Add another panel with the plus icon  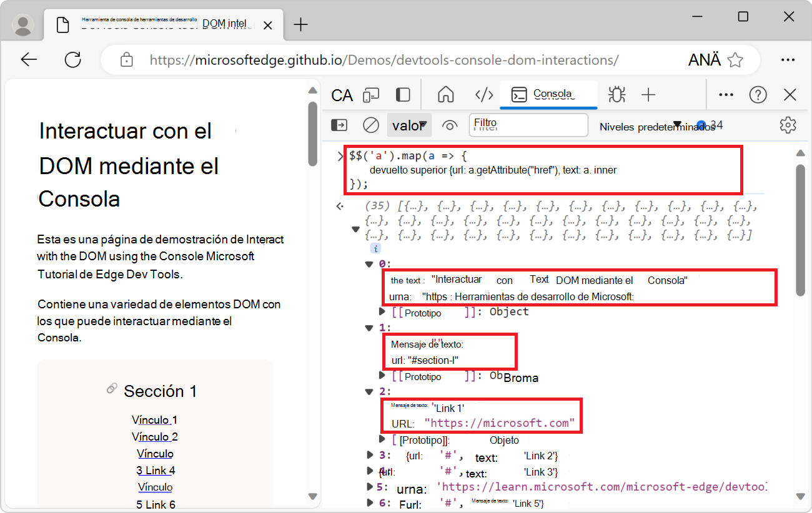648,95
